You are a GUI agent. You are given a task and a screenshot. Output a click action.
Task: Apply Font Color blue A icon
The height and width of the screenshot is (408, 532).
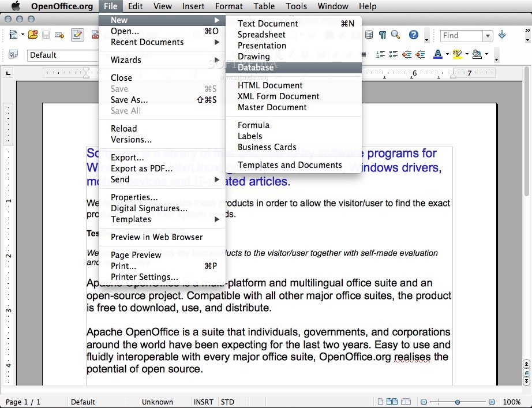coord(438,54)
